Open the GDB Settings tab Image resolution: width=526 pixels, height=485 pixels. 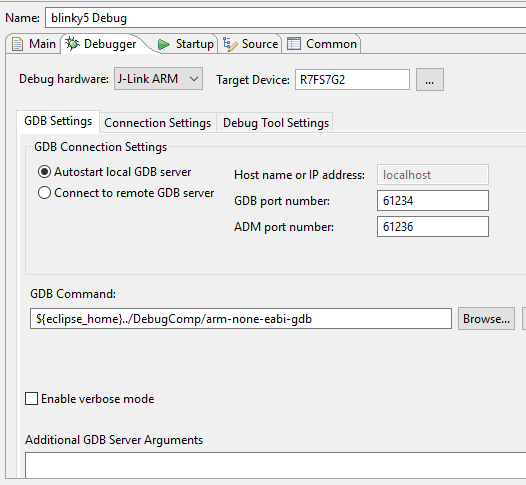point(58,121)
